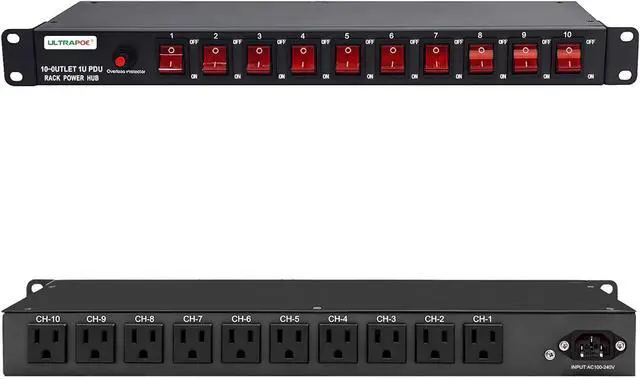Click the CH-3 outlet socket
The height and width of the screenshot is (379, 640).
tap(386, 344)
